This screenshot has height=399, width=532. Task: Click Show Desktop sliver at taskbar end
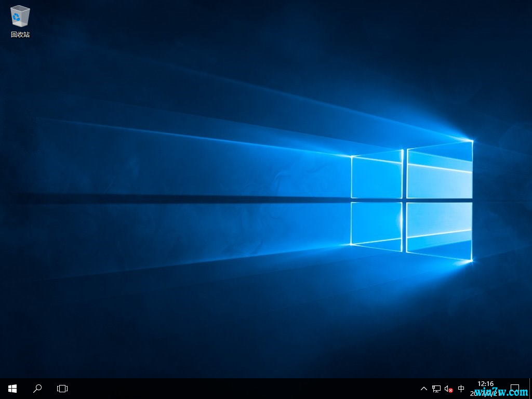coord(530,389)
